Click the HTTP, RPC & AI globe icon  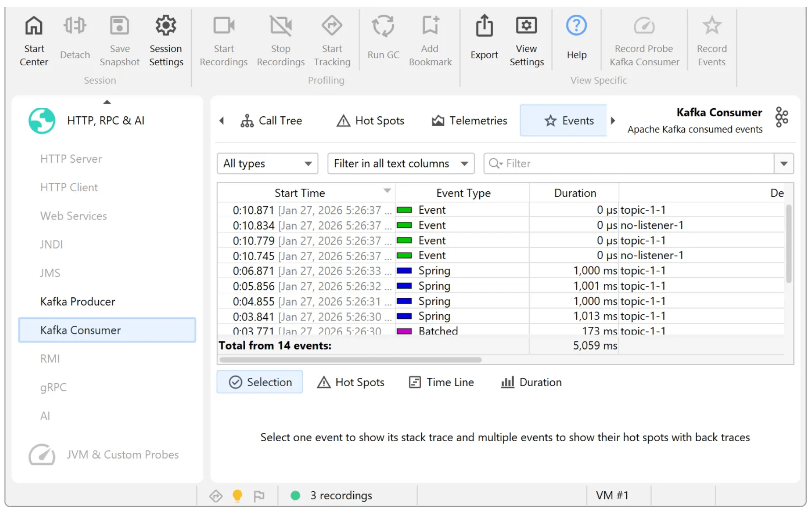pyautogui.click(x=42, y=121)
